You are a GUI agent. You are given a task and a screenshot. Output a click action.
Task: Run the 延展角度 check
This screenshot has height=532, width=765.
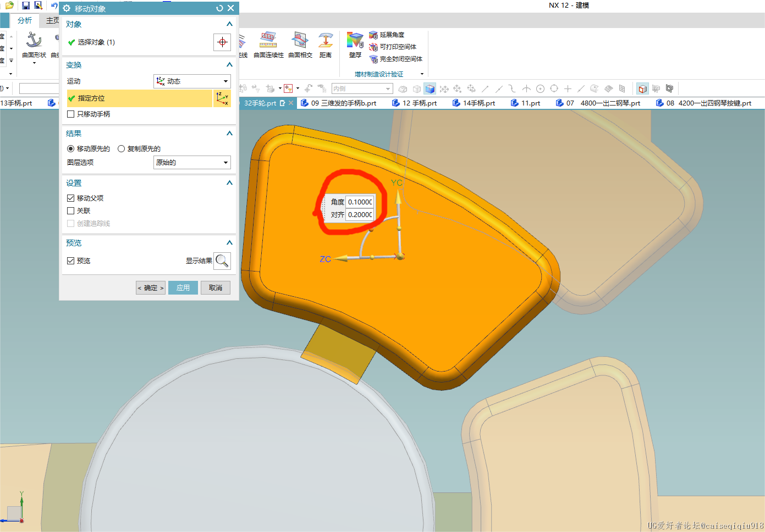point(387,35)
